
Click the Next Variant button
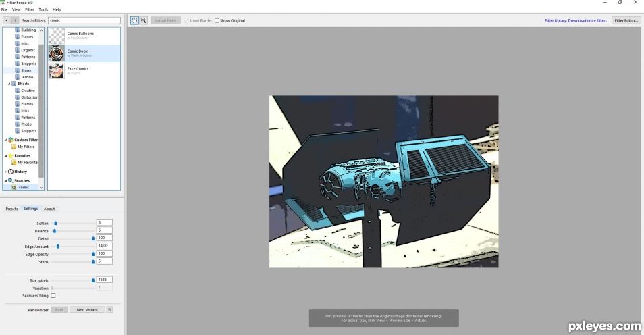coord(87,309)
